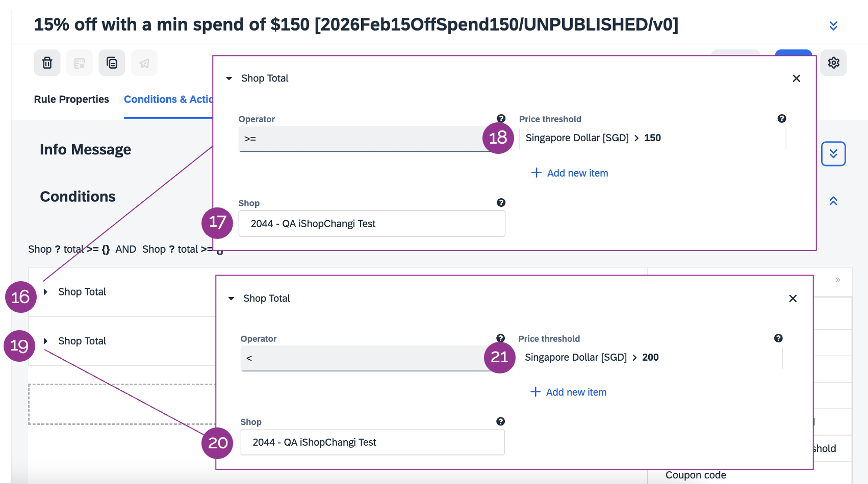This screenshot has width=868, height=484.
Task: Click help icon beside lower Shop field
Action: click(500, 421)
